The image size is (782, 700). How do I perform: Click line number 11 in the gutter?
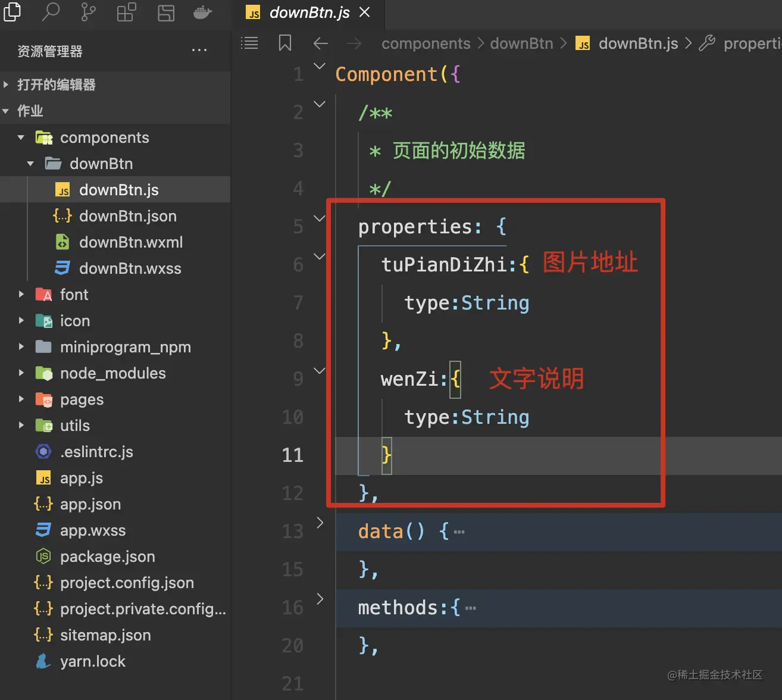[x=293, y=455]
